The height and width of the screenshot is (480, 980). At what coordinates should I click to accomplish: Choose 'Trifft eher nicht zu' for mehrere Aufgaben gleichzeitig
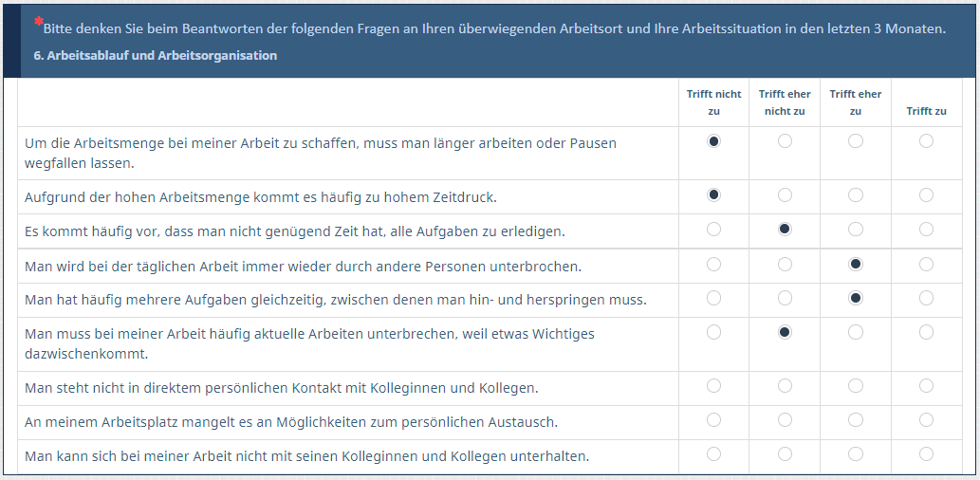pos(785,298)
